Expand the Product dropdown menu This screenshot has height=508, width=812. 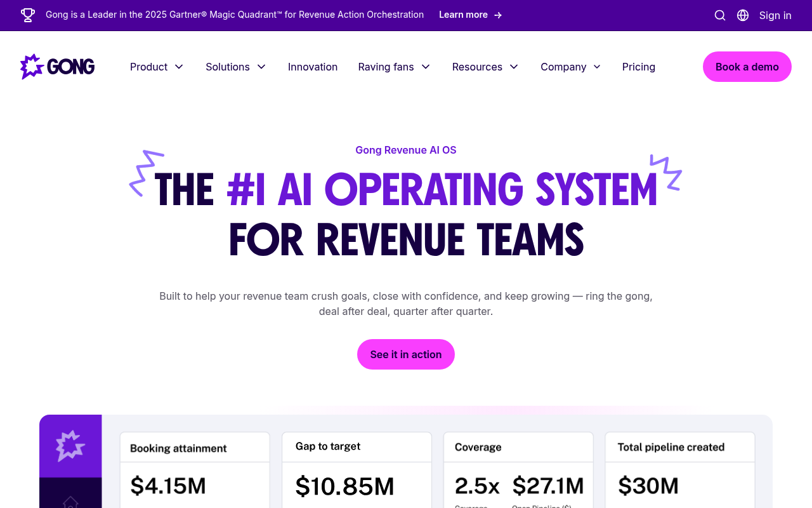coord(157,67)
